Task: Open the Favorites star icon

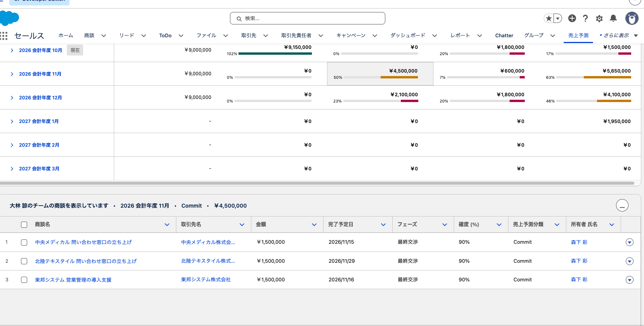Action: click(549, 18)
